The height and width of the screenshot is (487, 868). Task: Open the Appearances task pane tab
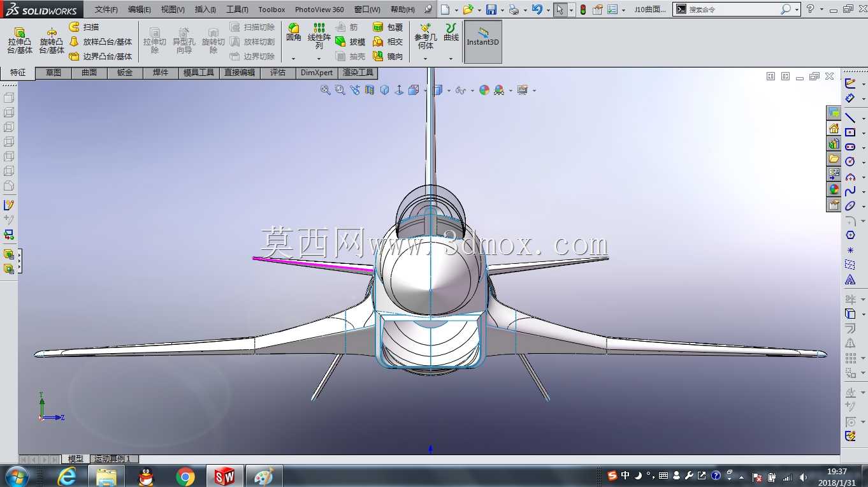pyautogui.click(x=834, y=189)
